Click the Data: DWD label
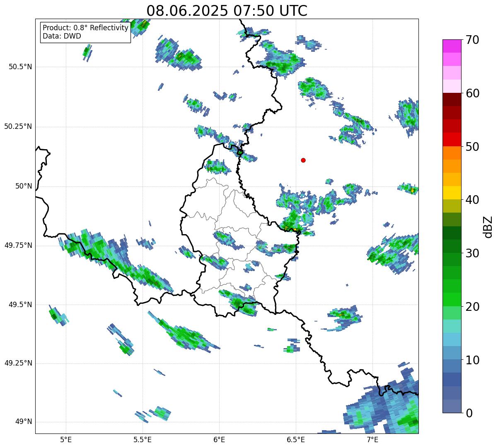 coord(62,36)
